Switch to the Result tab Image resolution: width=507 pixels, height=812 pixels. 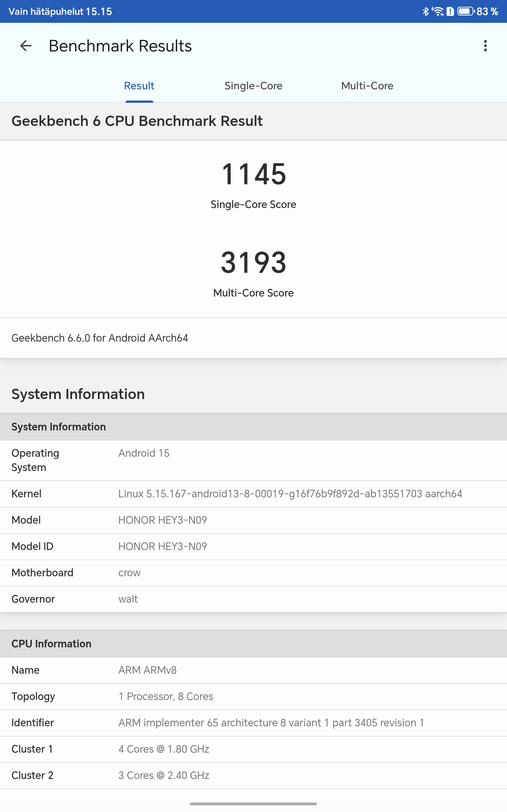coord(139,86)
